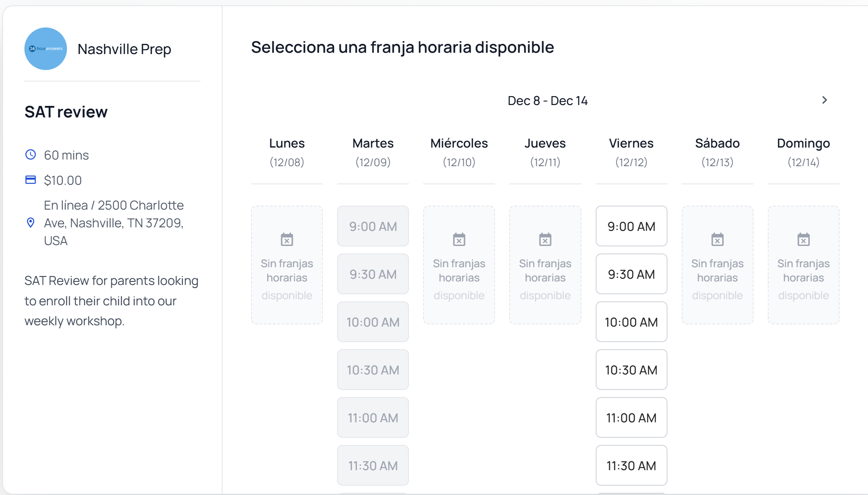Click the empty-calendar icon under Jueves
The width and height of the screenshot is (868, 495).
545,239
